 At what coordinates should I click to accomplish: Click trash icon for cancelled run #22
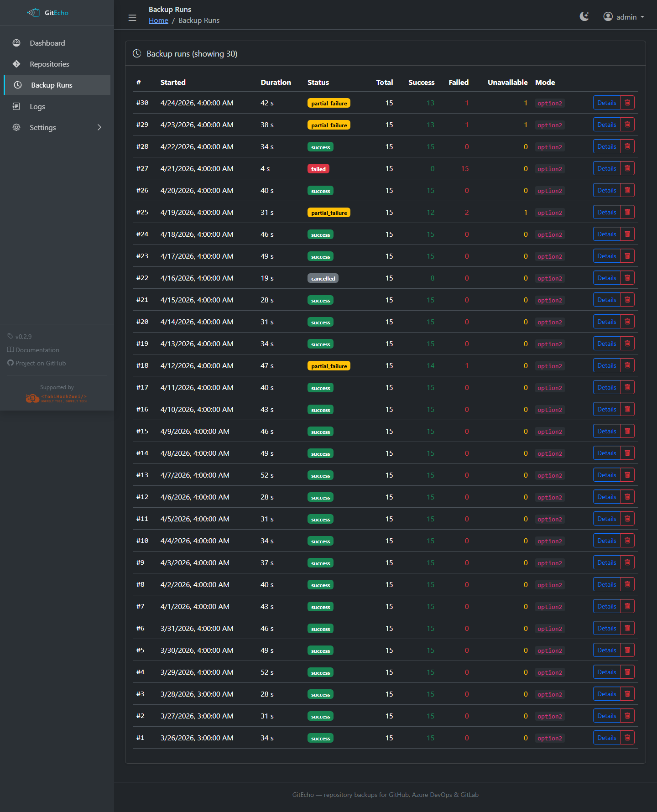tap(627, 278)
